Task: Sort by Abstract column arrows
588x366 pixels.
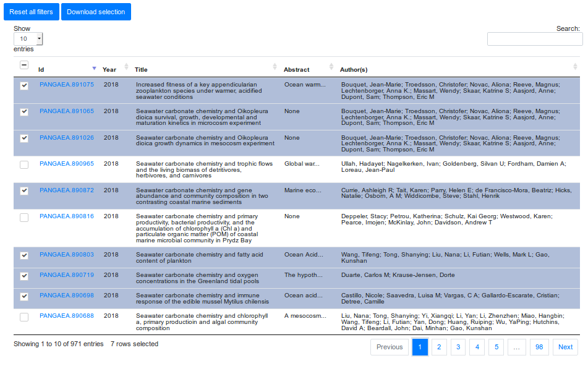Action: pyautogui.click(x=331, y=67)
